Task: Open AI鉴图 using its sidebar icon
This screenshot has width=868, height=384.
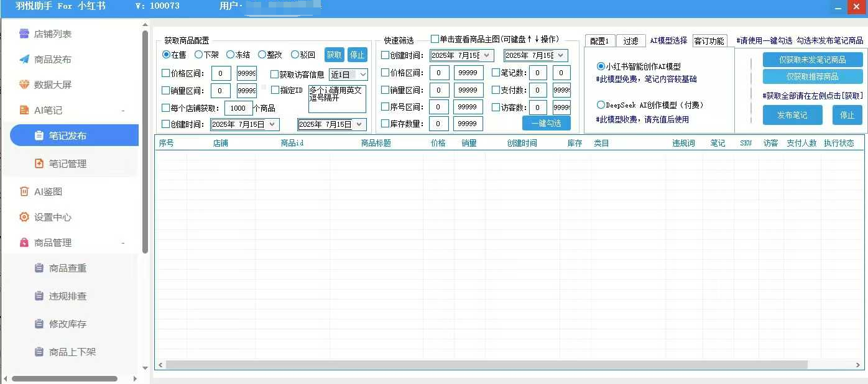Action: coord(24,191)
